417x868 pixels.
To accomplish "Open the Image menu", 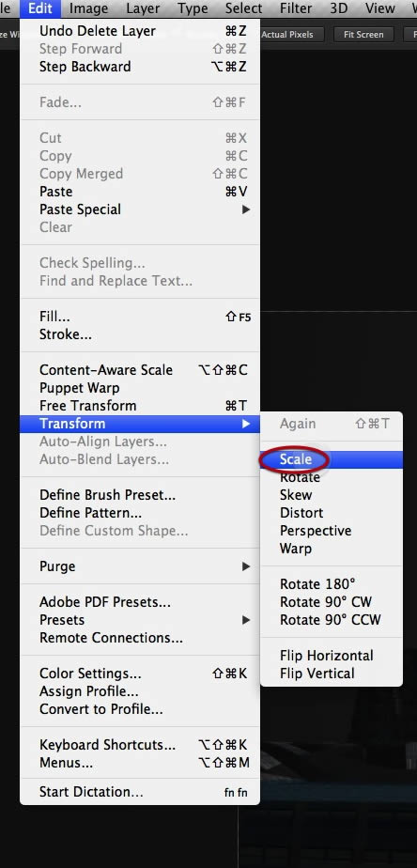I will pyautogui.click(x=88, y=8).
